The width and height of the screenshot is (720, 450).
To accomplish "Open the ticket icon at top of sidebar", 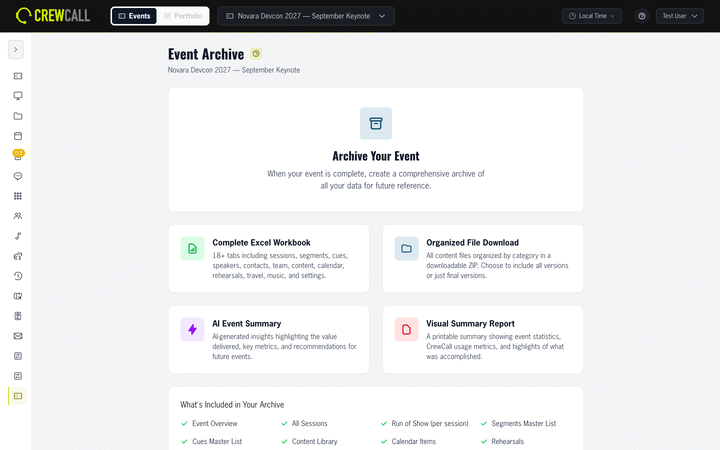I will click(x=18, y=76).
